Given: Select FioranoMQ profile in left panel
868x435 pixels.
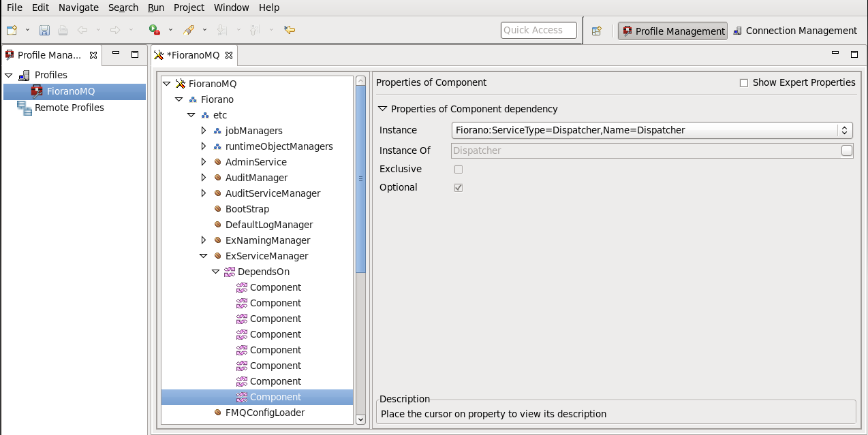Looking at the screenshot, I should (x=74, y=91).
